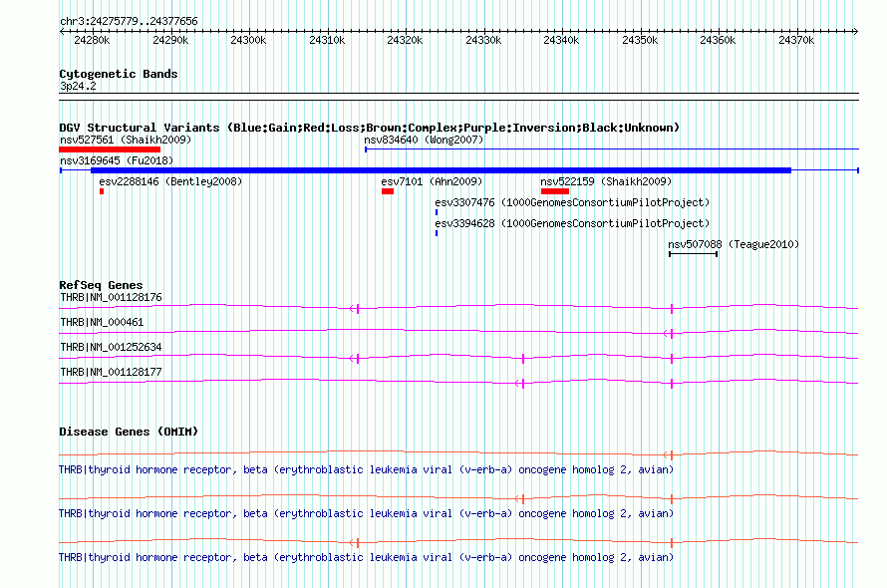
Task: Select the thick blue nsv3169645 gain bar
Action: click(441, 170)
